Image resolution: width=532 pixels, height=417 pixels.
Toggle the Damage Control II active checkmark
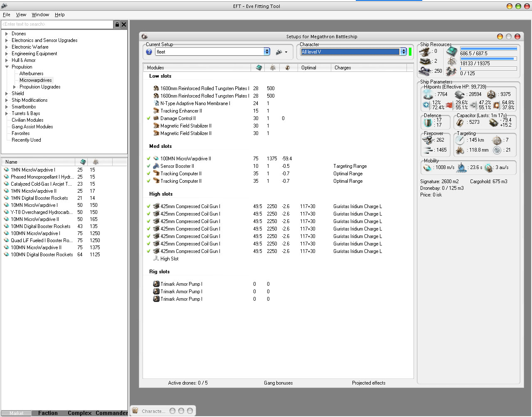(149, 118)
